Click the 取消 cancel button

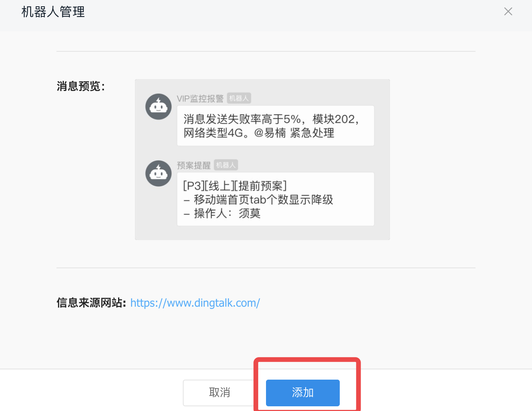(220, 393)
